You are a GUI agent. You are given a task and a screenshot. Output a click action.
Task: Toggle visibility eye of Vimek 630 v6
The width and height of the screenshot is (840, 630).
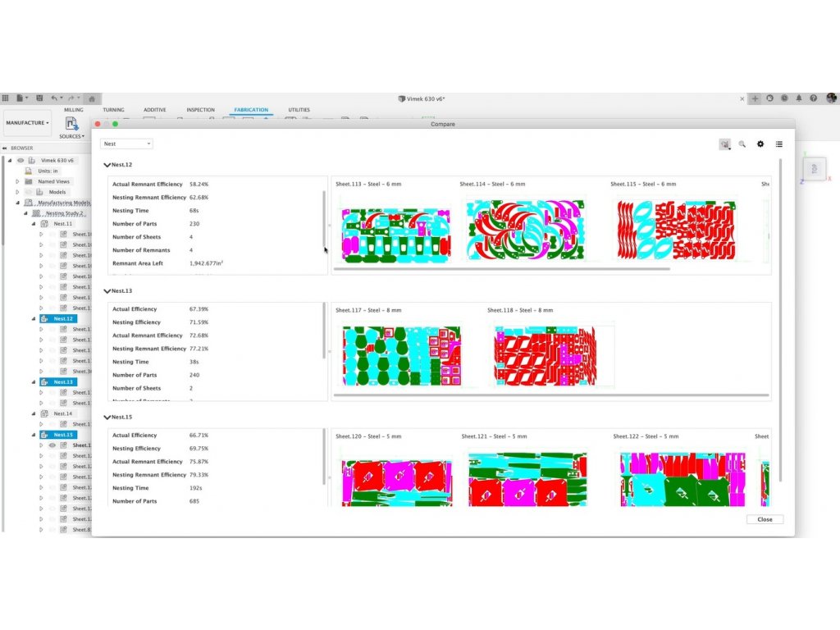pos(21,160)
